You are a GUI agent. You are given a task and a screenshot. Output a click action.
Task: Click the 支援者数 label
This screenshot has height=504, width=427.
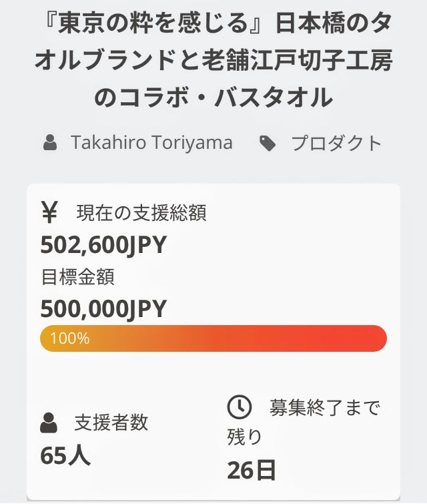pyautogui.click(x=111, y=423)
